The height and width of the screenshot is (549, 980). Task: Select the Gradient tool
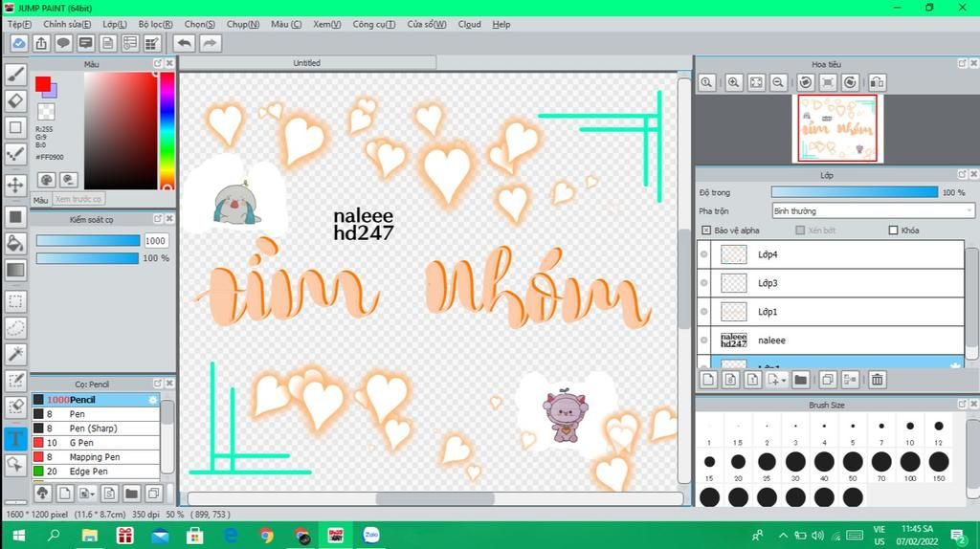click(15, 270)
